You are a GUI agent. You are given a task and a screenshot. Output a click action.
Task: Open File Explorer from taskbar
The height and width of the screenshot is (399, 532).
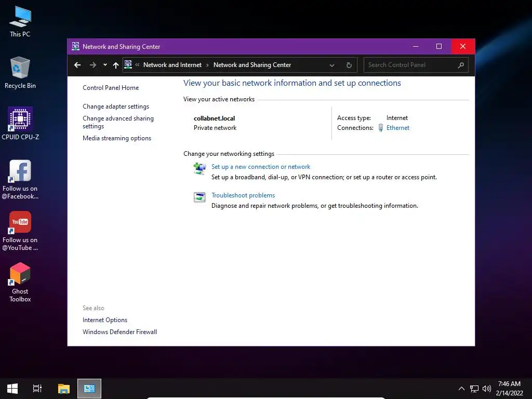pyautogui.click(x=64, y=389)
